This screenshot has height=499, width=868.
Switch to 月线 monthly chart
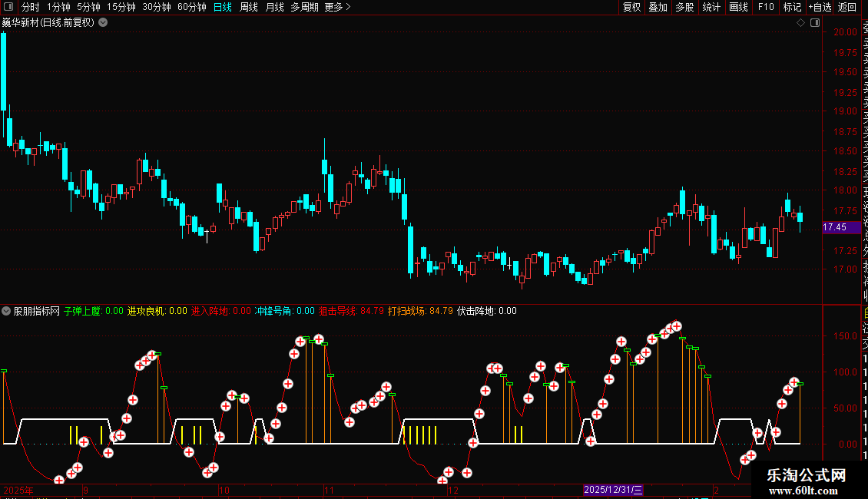274,7
